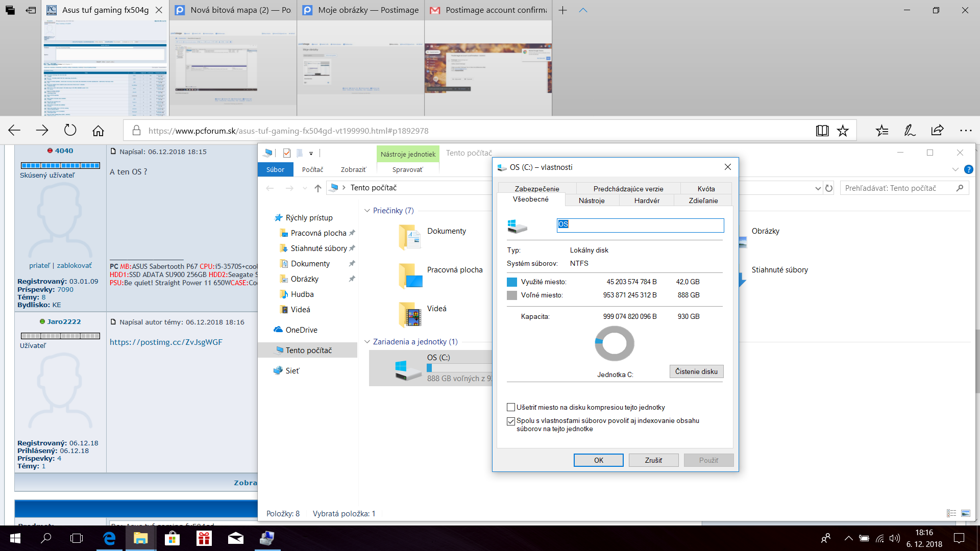Open Edge favorites hub icon
Screen dimensions: 980x551
(x=882, y=131)
